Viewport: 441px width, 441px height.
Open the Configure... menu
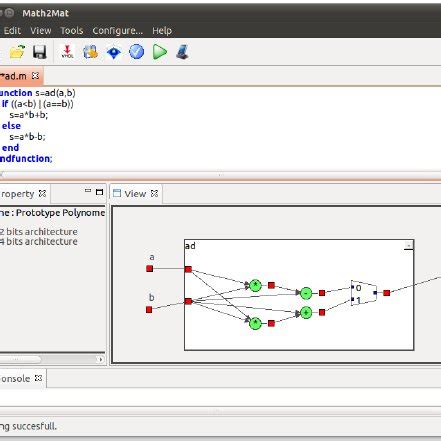tap(118, 31)
